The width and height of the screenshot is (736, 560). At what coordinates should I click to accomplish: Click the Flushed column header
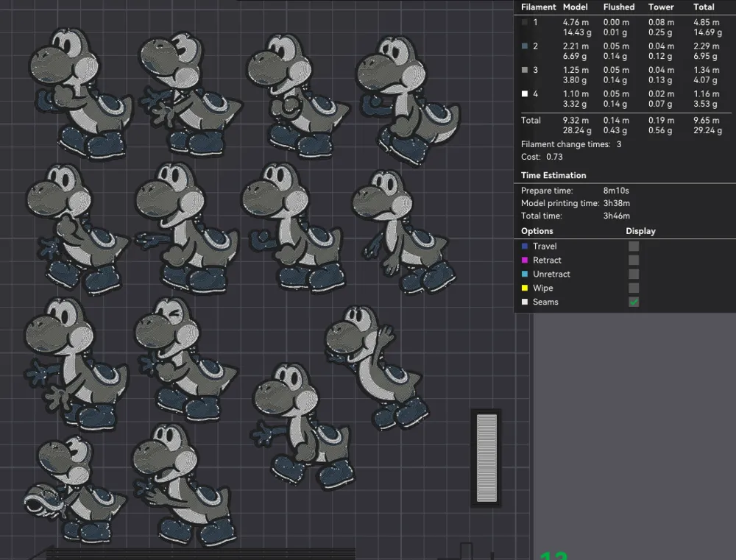(x=619, y=7)
